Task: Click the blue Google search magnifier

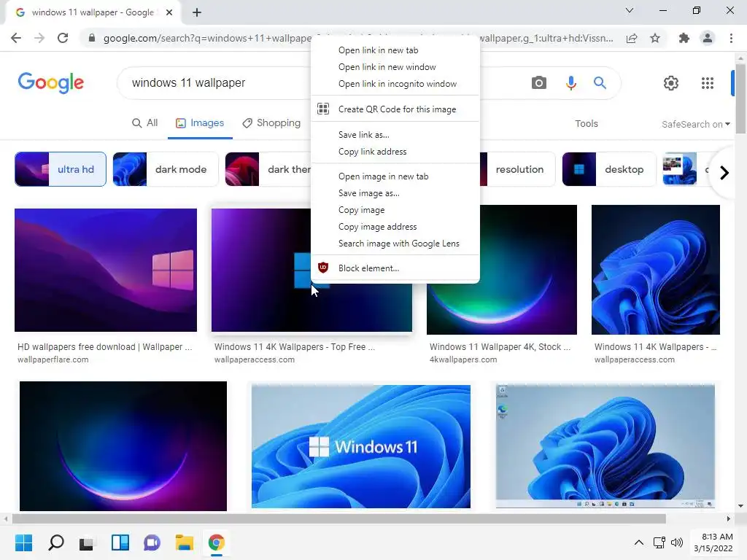Action: point(600,83)
